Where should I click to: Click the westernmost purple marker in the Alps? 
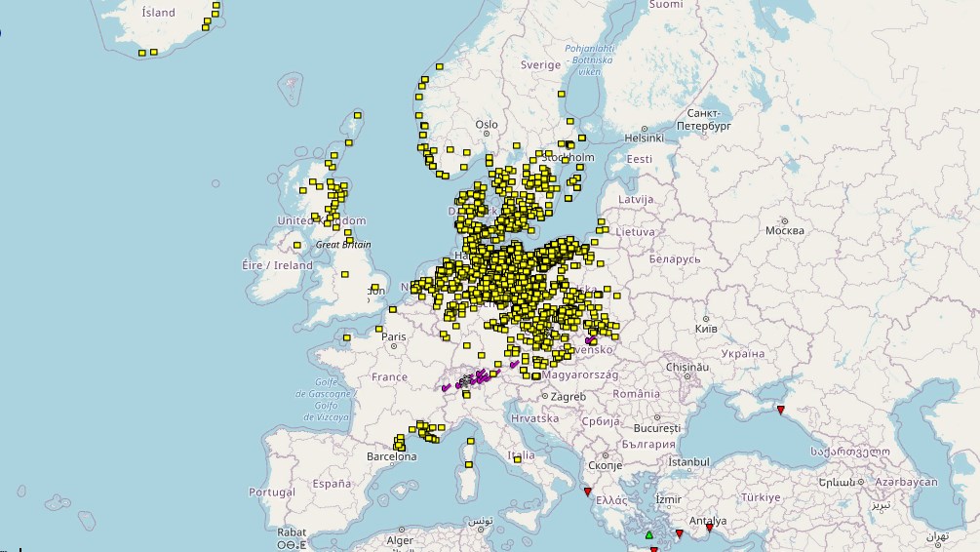(445, 387)
